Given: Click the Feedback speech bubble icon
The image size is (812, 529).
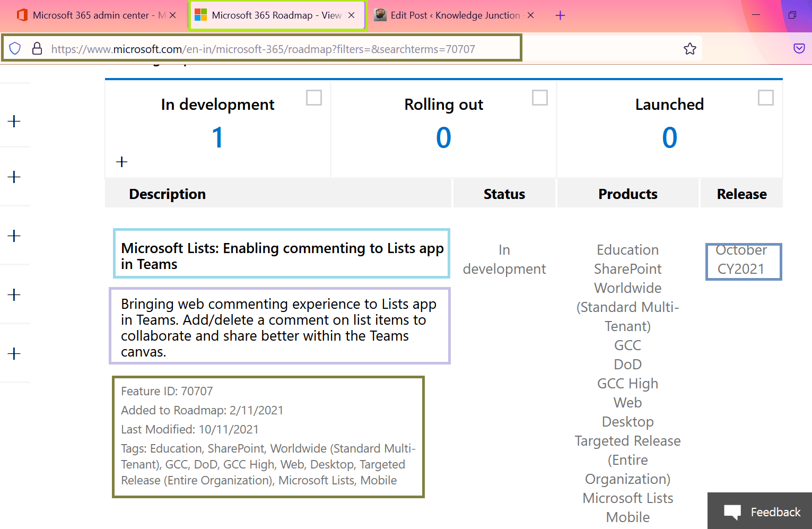Looking at the screenshot, I should point(732,512).
